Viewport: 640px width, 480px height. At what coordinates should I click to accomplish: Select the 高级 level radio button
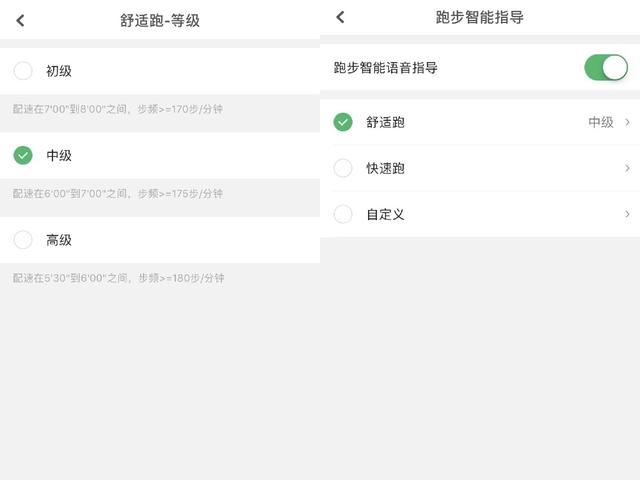coord(23,240)
